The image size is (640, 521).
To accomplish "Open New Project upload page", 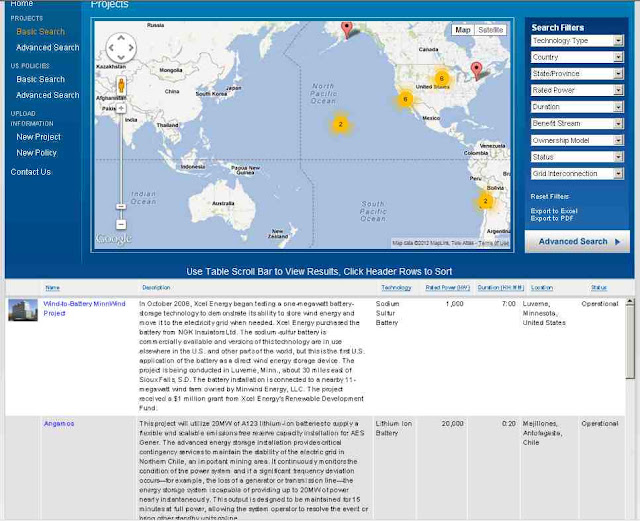I will (39, 137).
